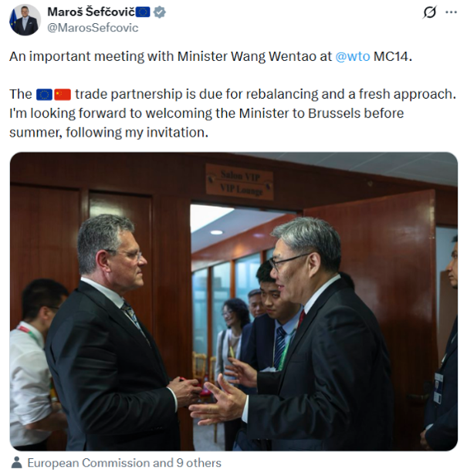The height and width of the screenshot is (476, 467).
Task: Open the three-dot more options menu
Action: (451, 12)
